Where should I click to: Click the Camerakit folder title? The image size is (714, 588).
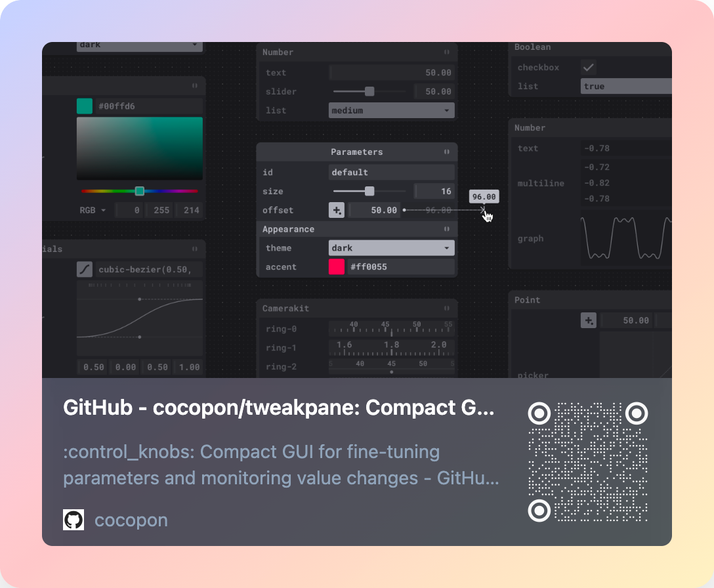tap(285, 308)
